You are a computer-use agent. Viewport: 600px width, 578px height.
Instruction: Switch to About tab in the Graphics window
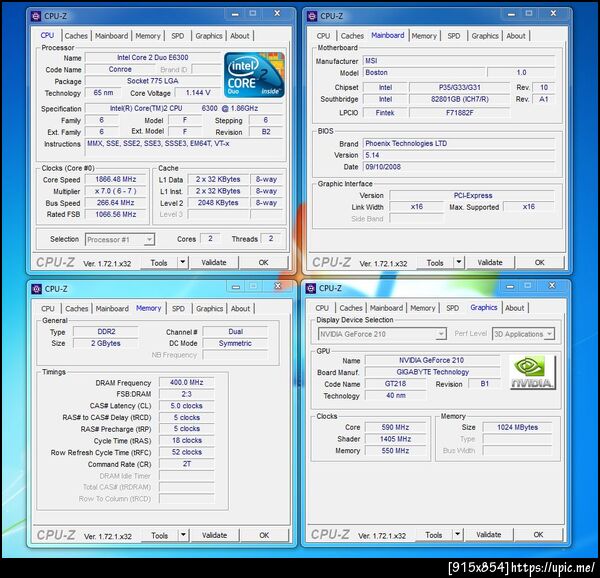click(x=515, y=308)
